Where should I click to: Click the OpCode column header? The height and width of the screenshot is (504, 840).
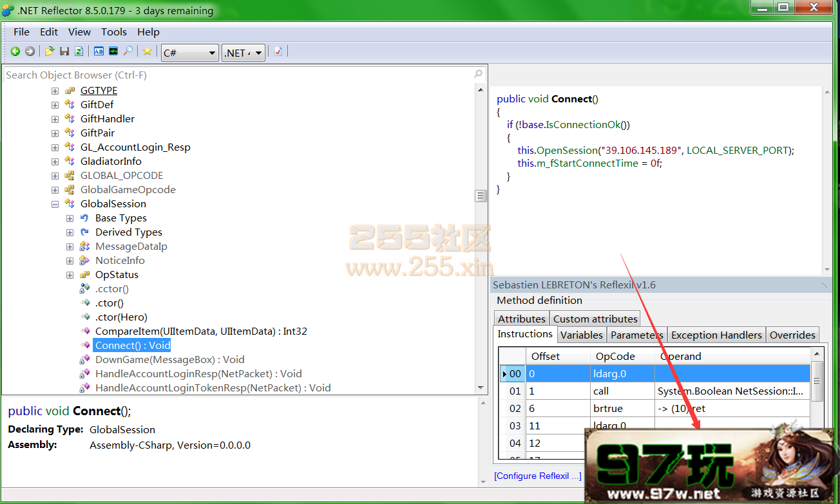pos(622,356)
